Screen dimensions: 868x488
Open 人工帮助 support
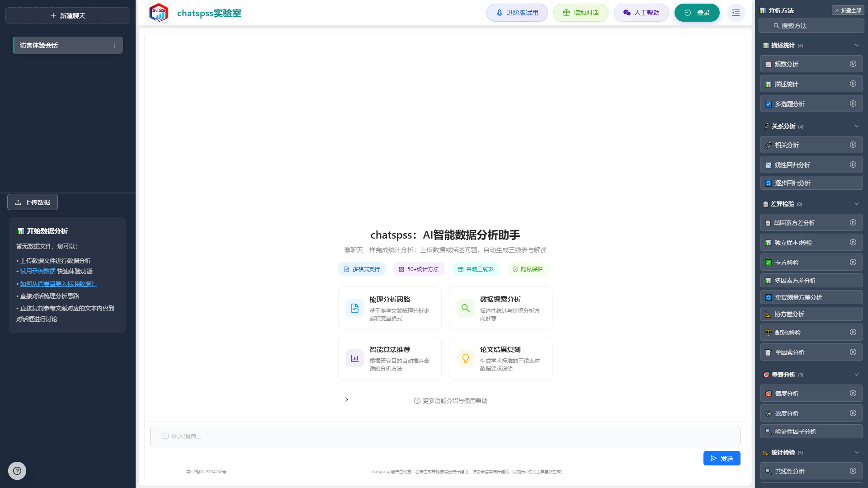point(642,13)
